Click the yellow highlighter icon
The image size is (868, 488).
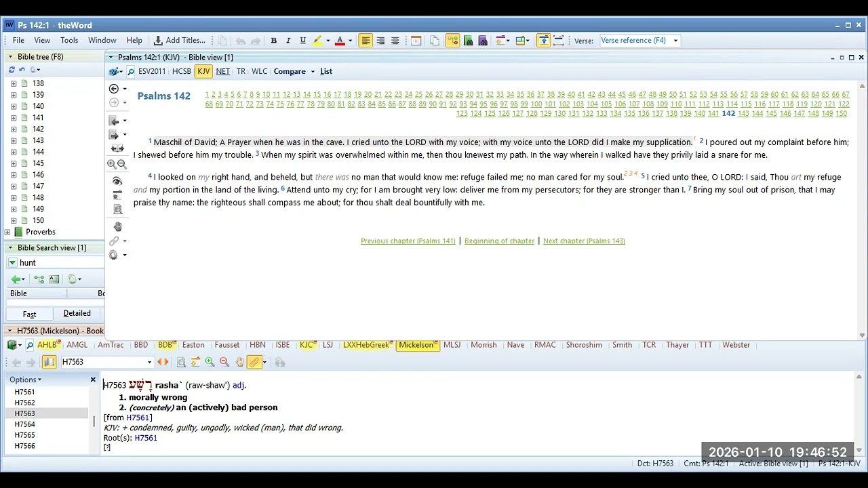pyautogui.click(x=317, y=41)
